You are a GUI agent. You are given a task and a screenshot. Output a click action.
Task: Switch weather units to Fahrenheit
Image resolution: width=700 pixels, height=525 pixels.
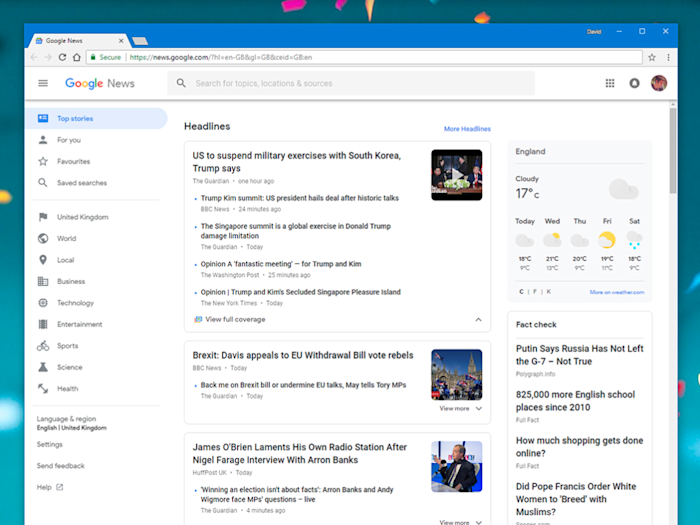click(x=535, y=292)
